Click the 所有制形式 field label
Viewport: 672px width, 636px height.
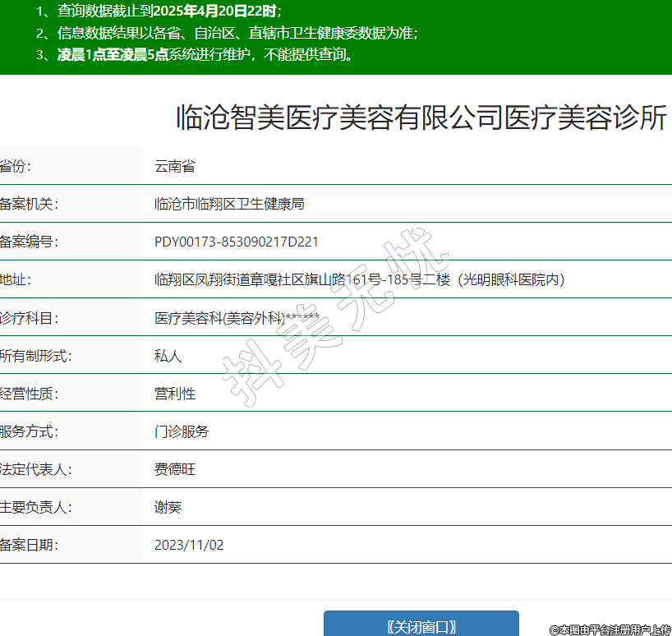click(35, 356)
